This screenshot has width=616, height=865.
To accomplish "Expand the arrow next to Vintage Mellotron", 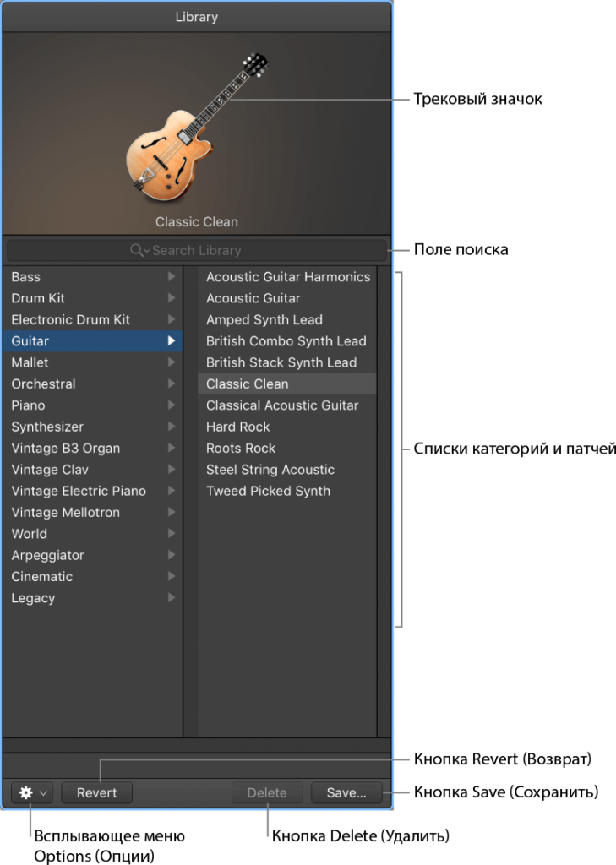I will tap(172, 512).
